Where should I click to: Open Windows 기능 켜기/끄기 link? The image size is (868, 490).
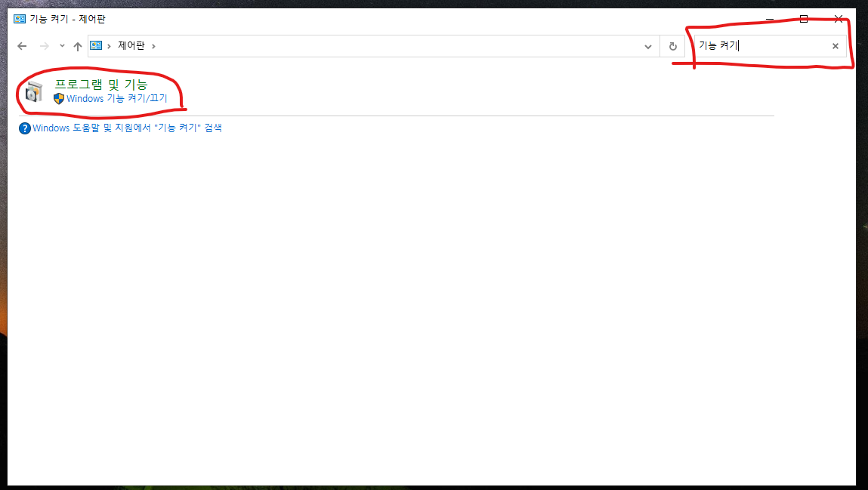(x=117, y=98)
